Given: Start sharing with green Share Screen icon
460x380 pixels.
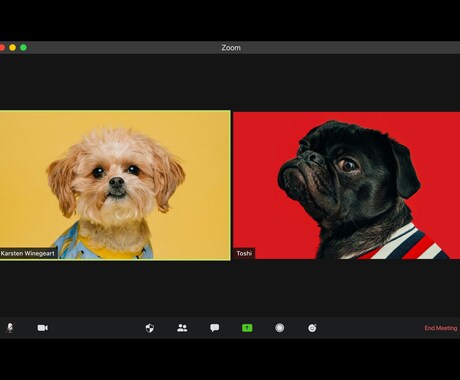Looking at the screenshot, I should (247, 328).
